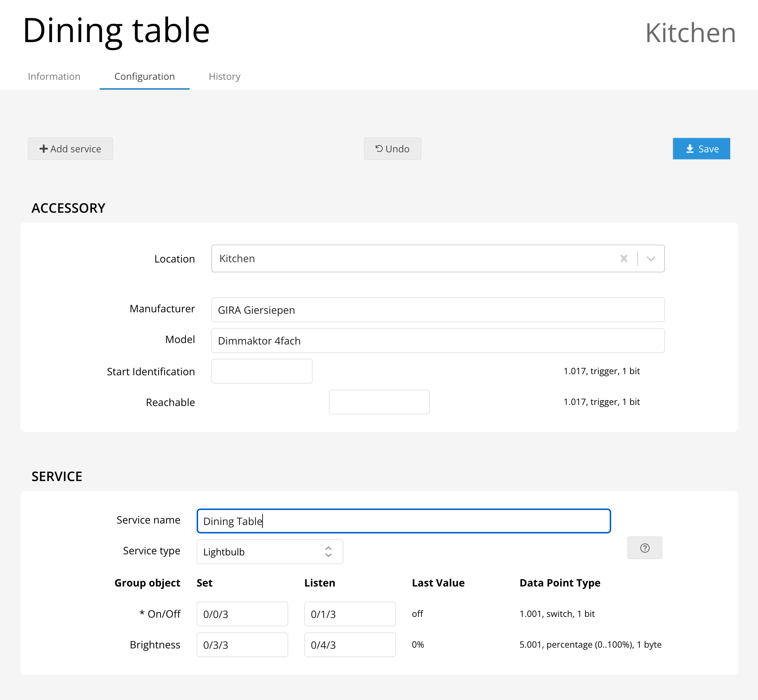The height and width of the screenshot is (700, 758).
Task: Click the download icon in Save button
Action: (x=690, y=149)
